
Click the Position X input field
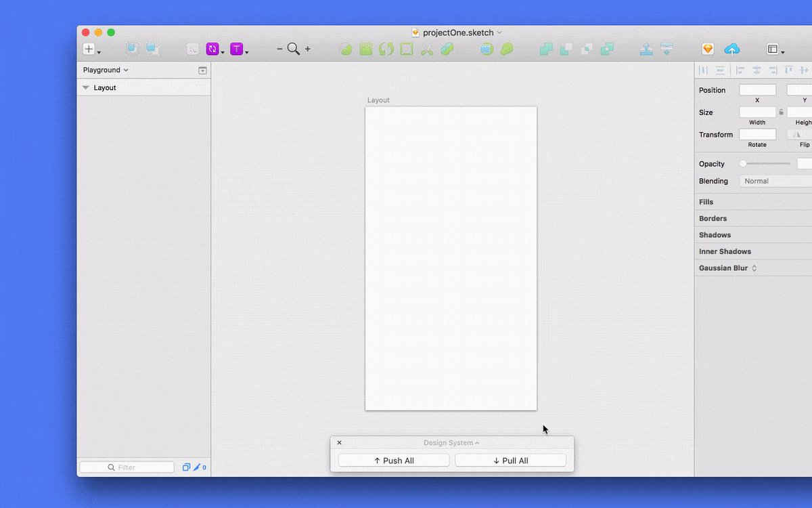(x=757, y=90)
